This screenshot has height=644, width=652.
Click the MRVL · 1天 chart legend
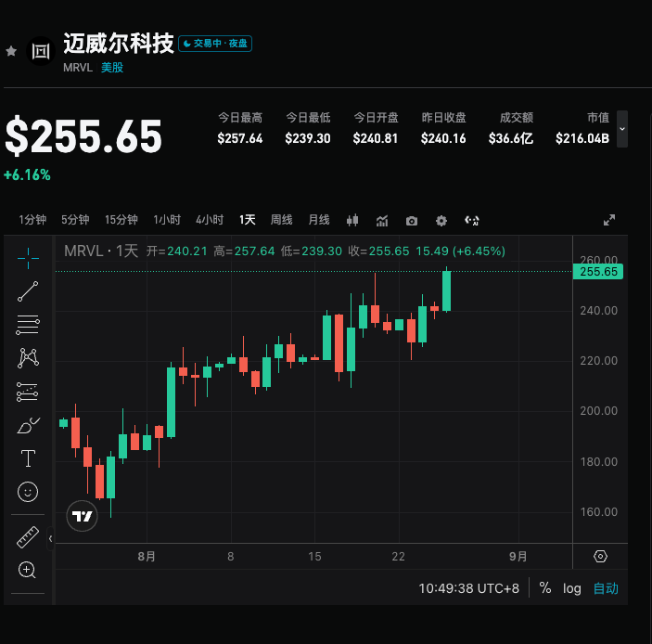coord(101,251)
